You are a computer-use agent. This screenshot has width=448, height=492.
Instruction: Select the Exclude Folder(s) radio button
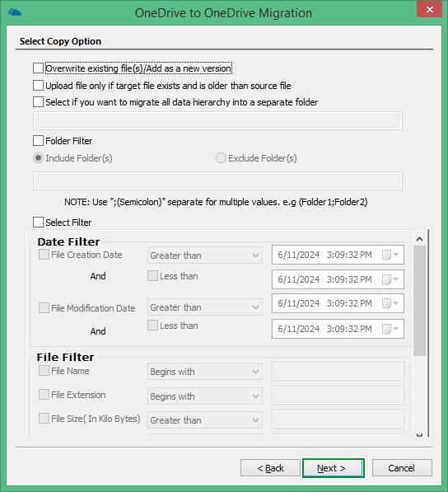(x=221, y=158)
